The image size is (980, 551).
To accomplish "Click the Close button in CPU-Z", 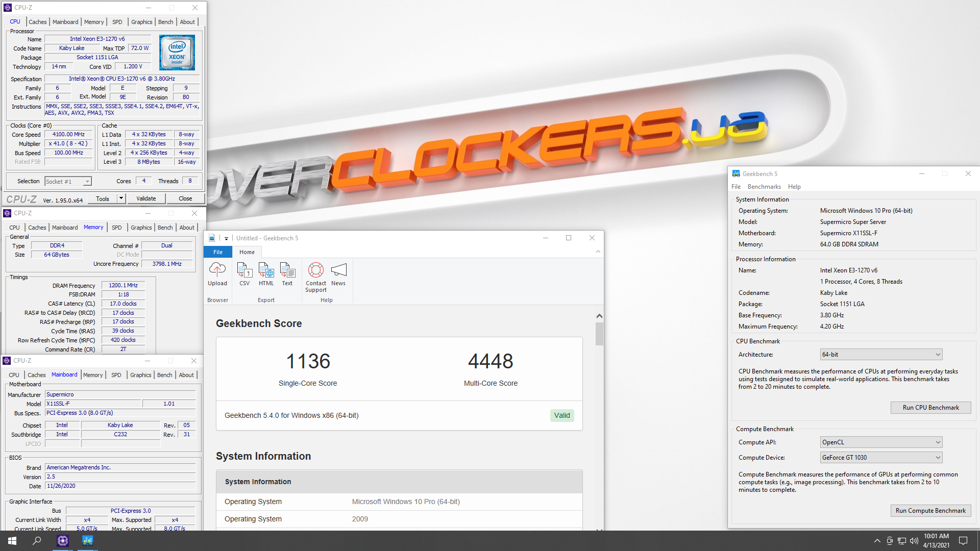I will pos(185,198).
